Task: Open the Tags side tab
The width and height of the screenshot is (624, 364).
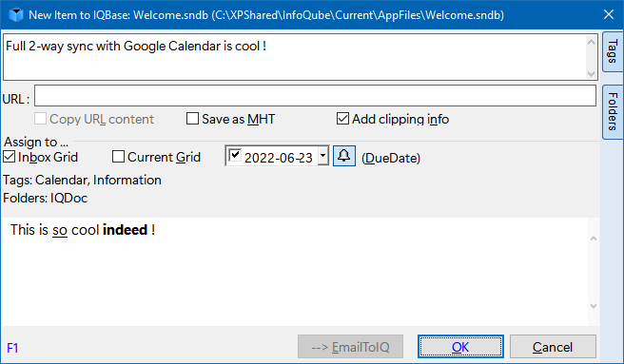Action: [613, 51]
